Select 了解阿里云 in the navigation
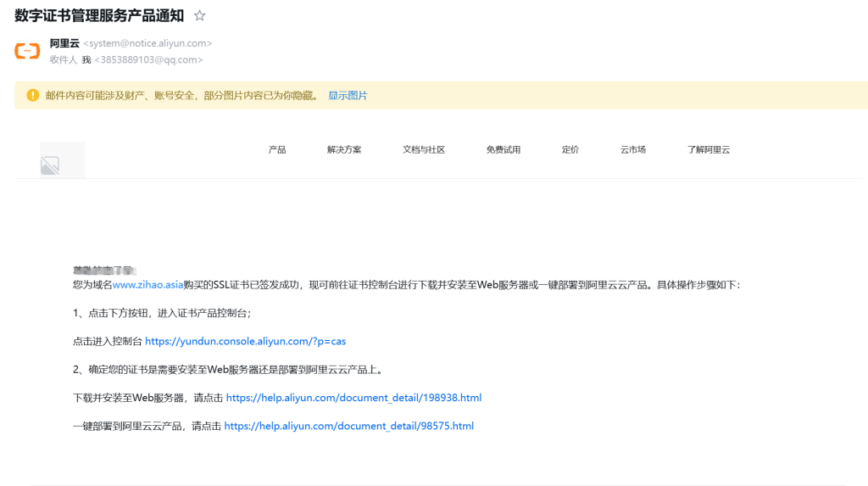868x486 pixels. pyautogui.click(x=709, y=150)
